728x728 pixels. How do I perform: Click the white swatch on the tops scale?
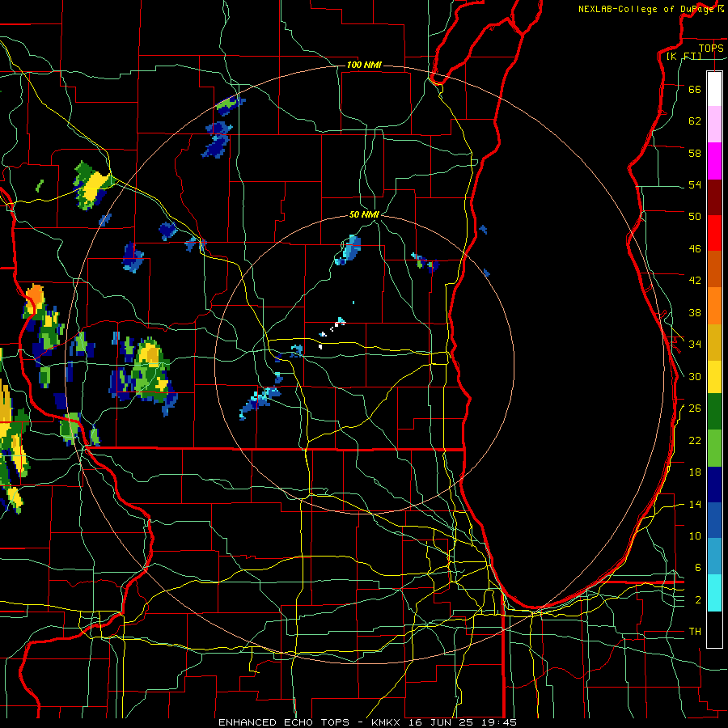pyautogui.click(x=714, y=89)
